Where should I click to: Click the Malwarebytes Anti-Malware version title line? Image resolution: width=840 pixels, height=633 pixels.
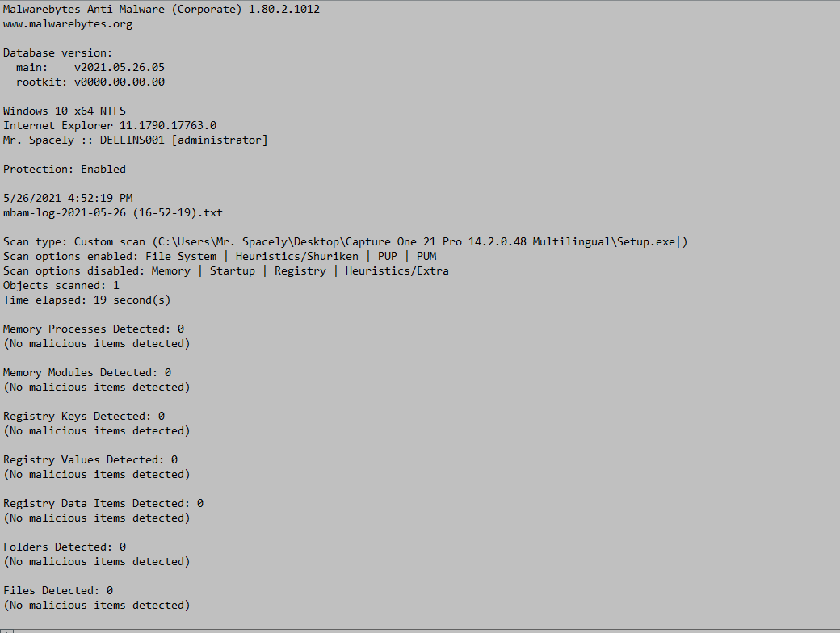(x=162, y=9)
